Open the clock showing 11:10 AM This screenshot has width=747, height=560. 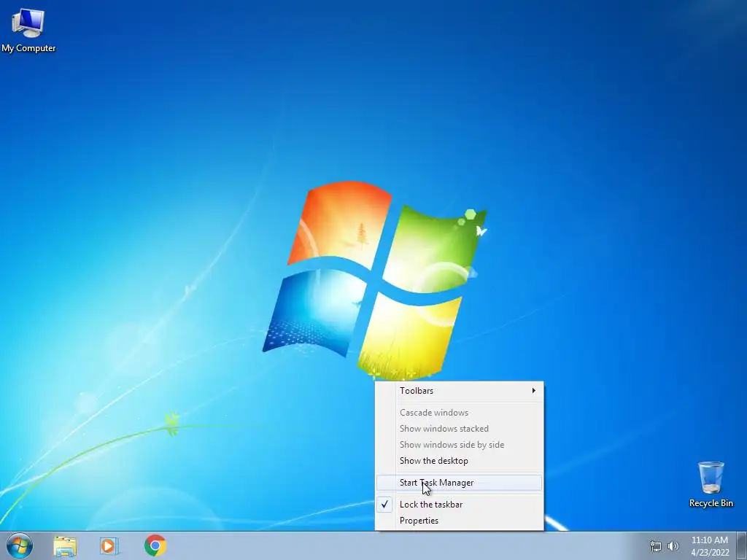click(710, 546)
